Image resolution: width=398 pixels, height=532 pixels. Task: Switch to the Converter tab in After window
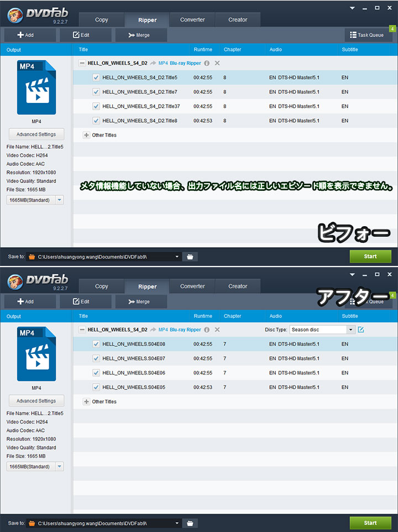(192, 286)
